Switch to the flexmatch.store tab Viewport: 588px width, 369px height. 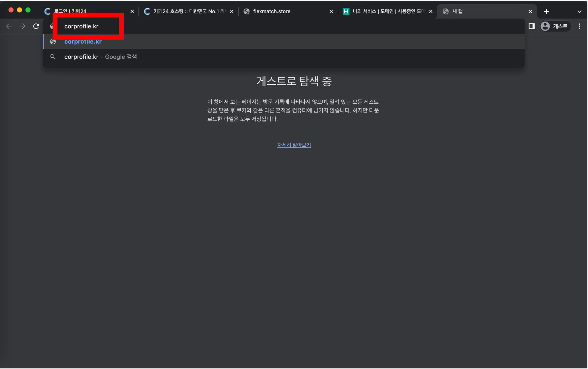(284, 11)
